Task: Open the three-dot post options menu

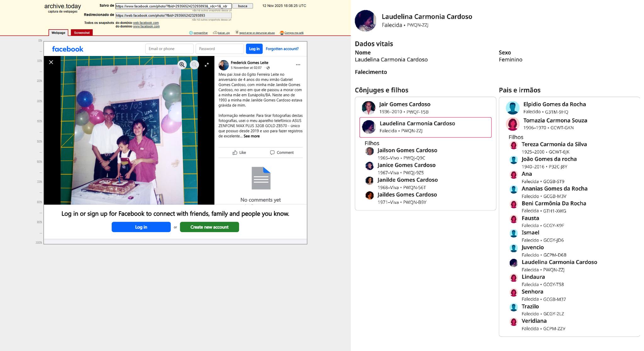Action: pyautogui.click(x=298, y=65)
